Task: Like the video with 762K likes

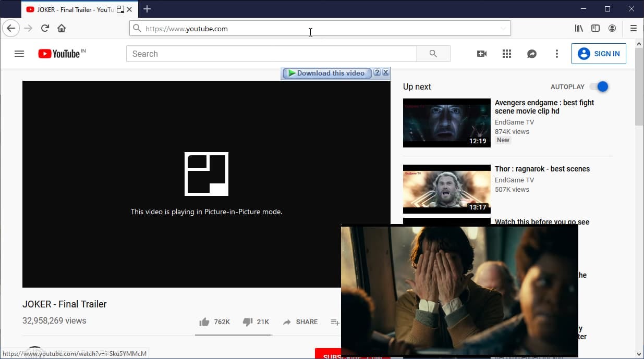Action: coord(214,322)
